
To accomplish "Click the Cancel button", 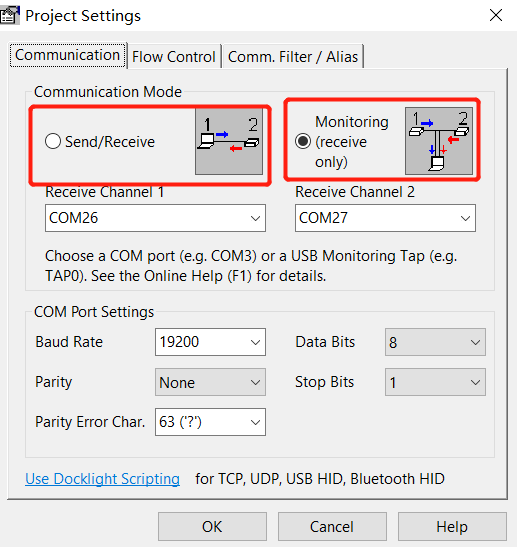I will (x=332, y=526).
